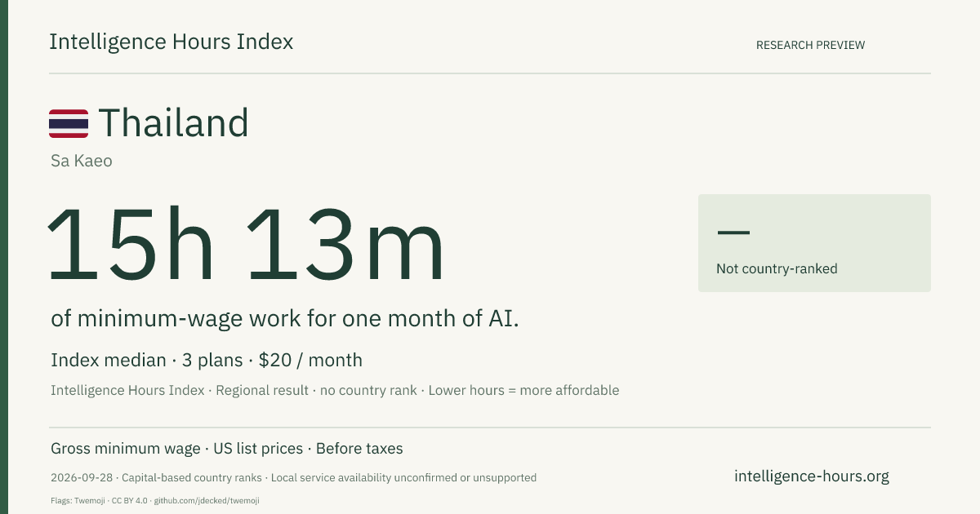Click the 15h 13m figure
Screen dimensions: 980x514
(247, 245)
